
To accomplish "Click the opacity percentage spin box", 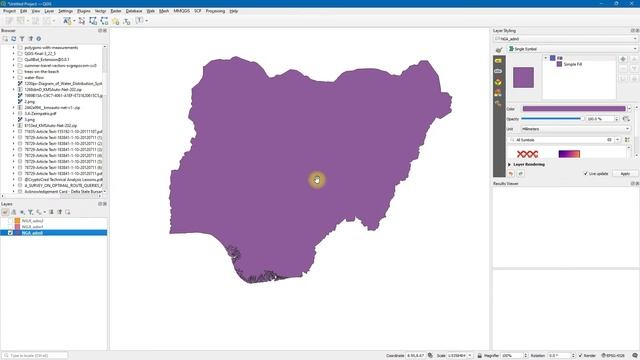I will click(602, 119).
